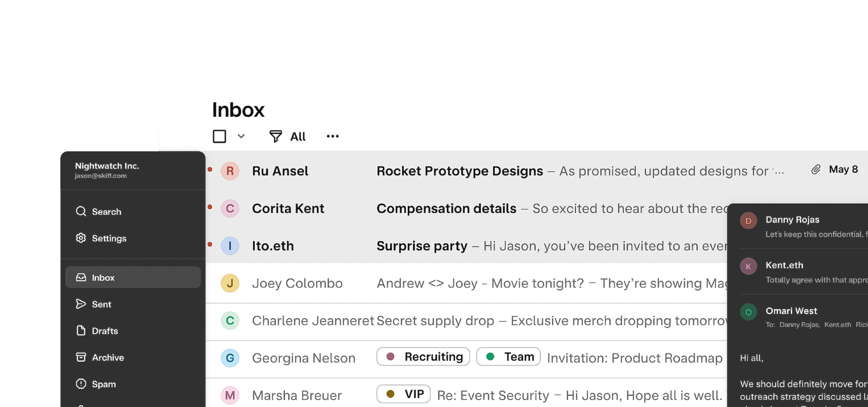
Task: Expand the select options chevron
Action: (241, 136)
